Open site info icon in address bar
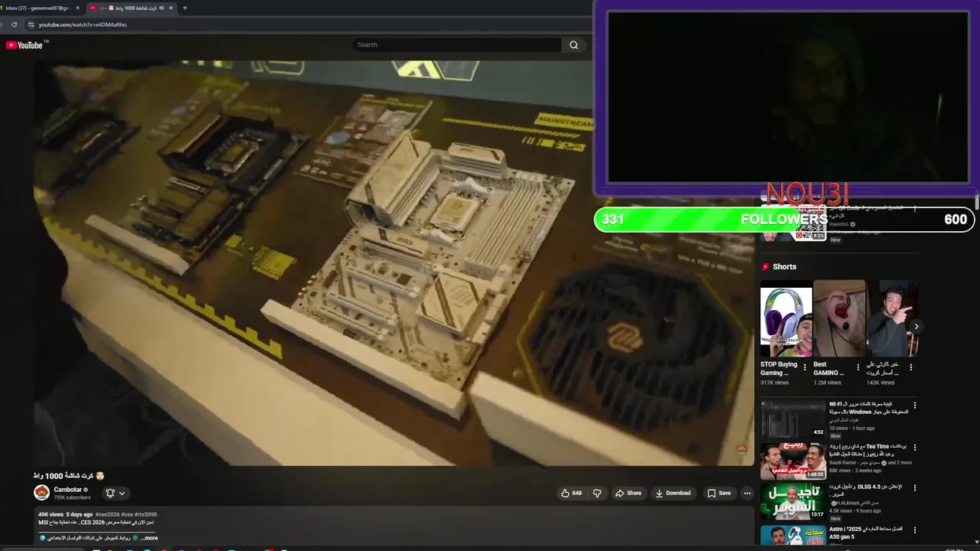Viewport: 980px width, 551px height. pyautogui.click(x=31, y=24)
